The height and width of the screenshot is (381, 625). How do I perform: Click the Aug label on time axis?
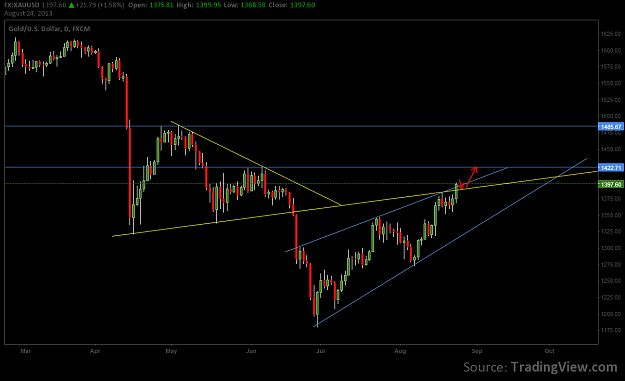[x=400, y=351]
